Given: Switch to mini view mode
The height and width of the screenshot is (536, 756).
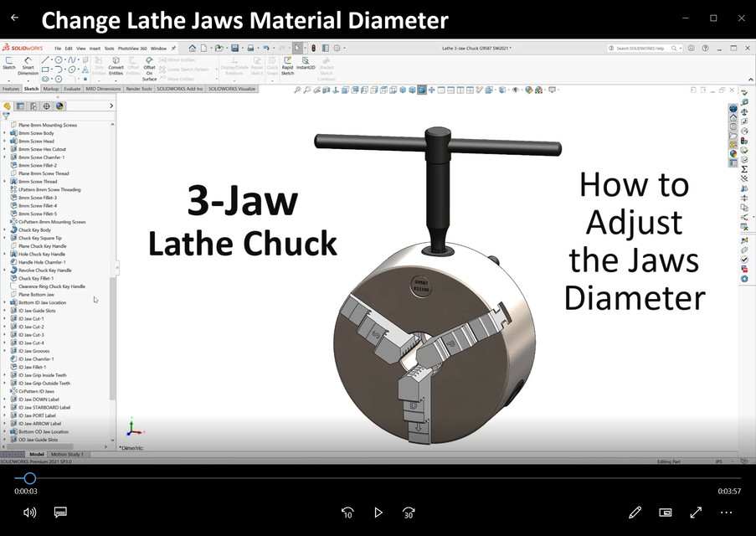Looking at the screenshot, I should [x=666, y=512].
